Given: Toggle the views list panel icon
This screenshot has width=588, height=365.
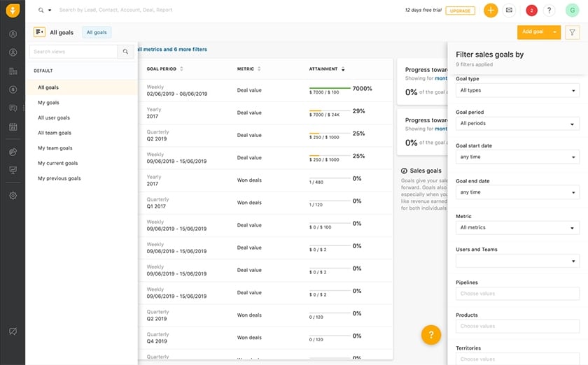Looking at the screenshot, I should pos(39,32).
